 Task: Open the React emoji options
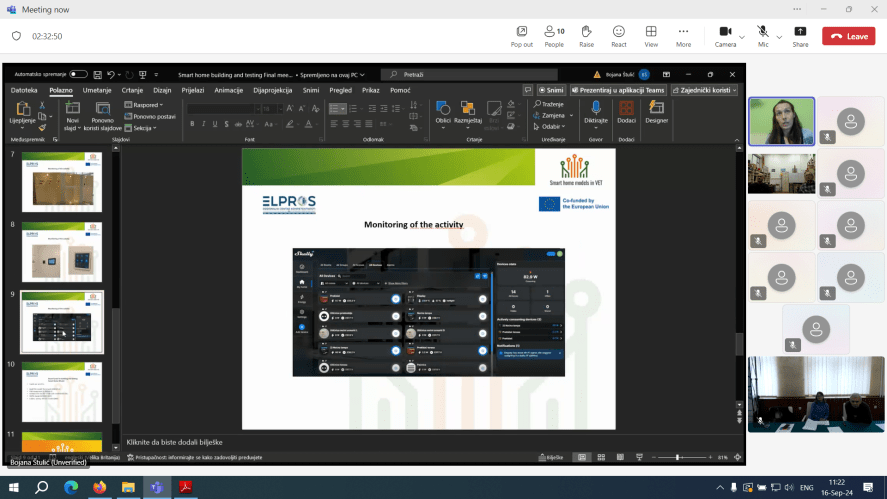[619, 36]
